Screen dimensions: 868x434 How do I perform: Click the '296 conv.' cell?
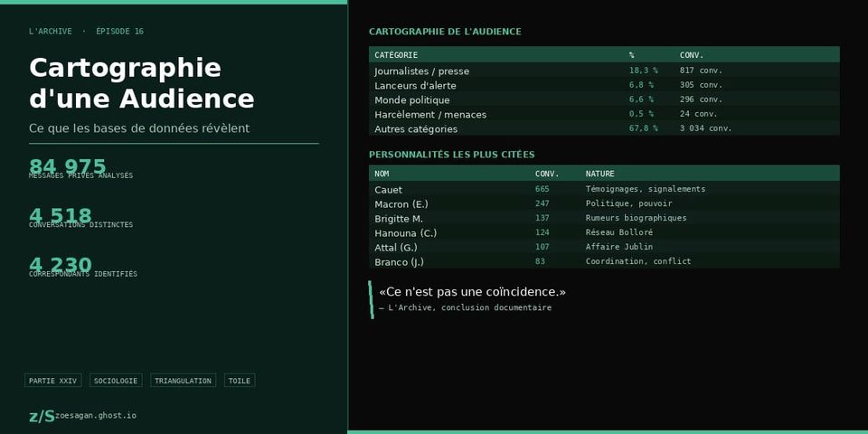coord(702,99)
